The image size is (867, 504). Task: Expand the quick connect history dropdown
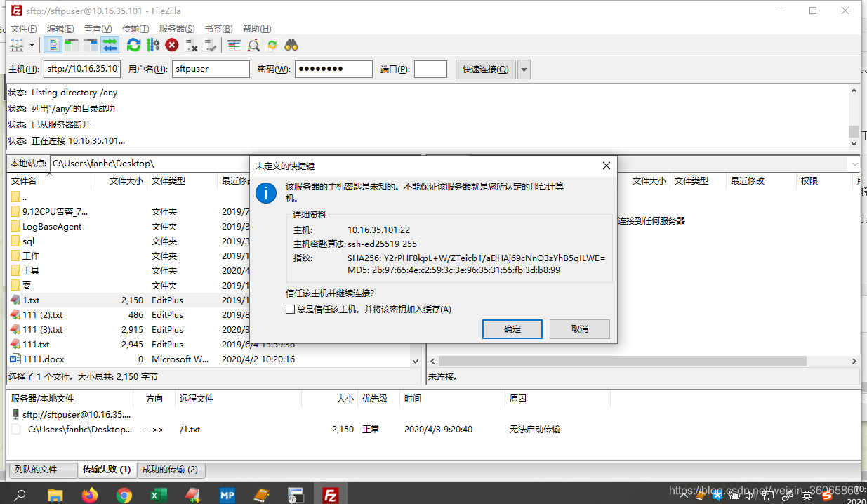tap(524, 69)
